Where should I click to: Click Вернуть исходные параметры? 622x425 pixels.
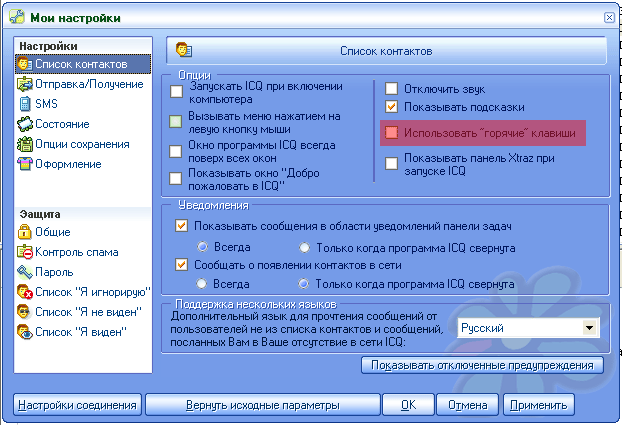[x=263, y=405]
